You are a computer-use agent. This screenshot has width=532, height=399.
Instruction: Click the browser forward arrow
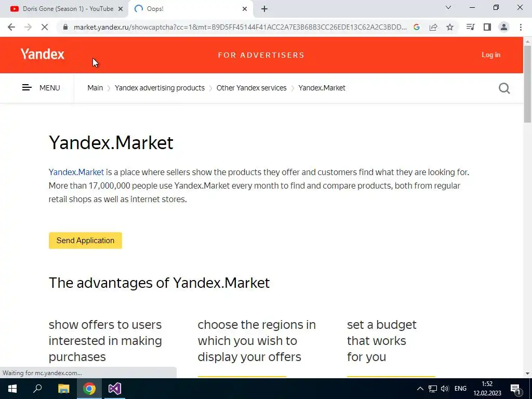28,27
